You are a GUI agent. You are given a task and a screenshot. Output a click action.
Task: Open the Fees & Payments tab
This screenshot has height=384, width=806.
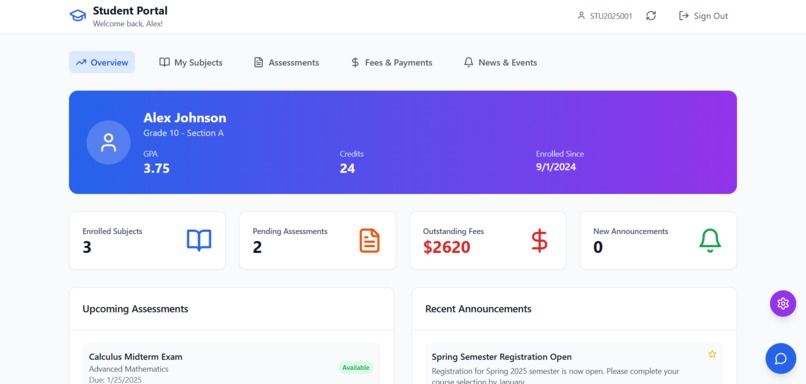[x=391, y=62]
